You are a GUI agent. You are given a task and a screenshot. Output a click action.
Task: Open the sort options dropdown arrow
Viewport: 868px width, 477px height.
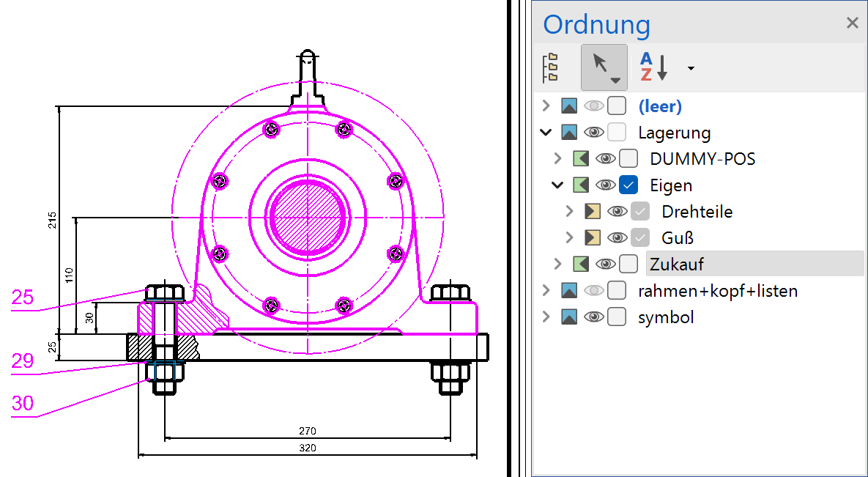point(691,69)
